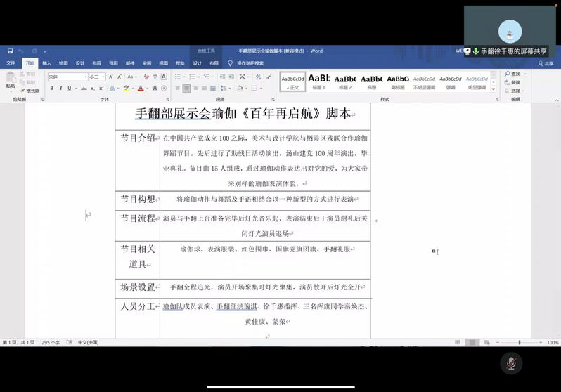Open the font name dropdown showing 宋体

click(67, 77)
